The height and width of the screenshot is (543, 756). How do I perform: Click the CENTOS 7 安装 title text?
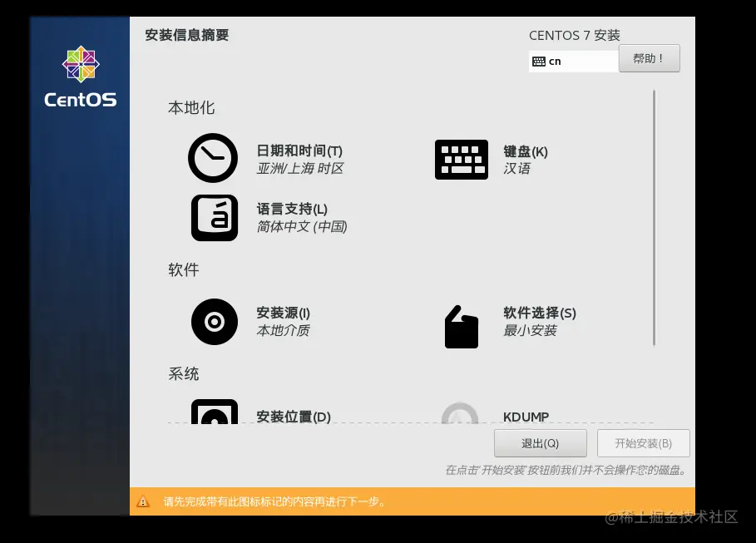[x=574, y=36]
